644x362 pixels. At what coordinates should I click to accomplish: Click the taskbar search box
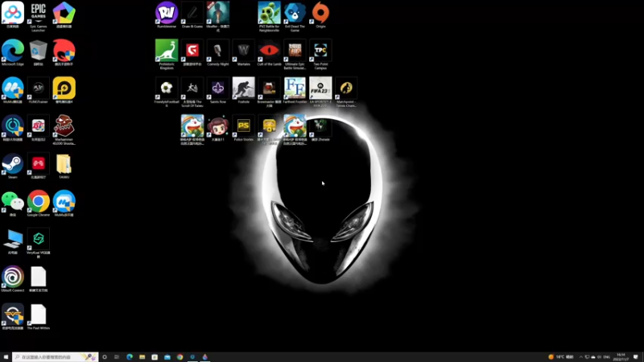point(55,357)
